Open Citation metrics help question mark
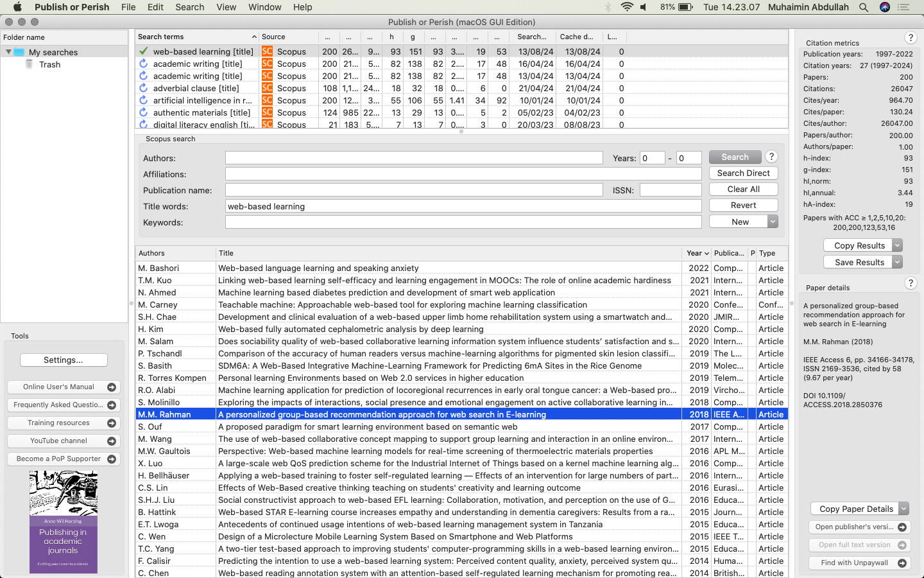 click(x=910, y=38)
